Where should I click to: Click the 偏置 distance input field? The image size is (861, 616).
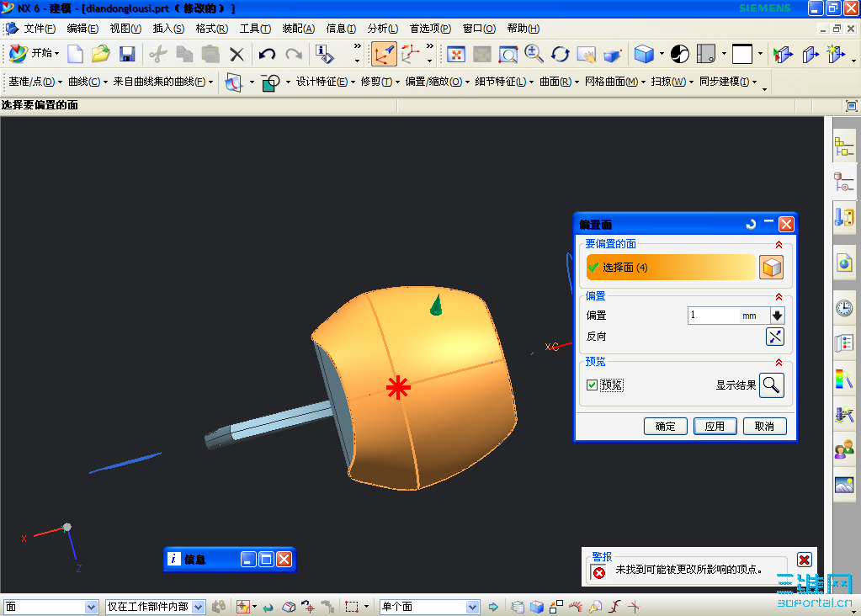click(714, 315)
